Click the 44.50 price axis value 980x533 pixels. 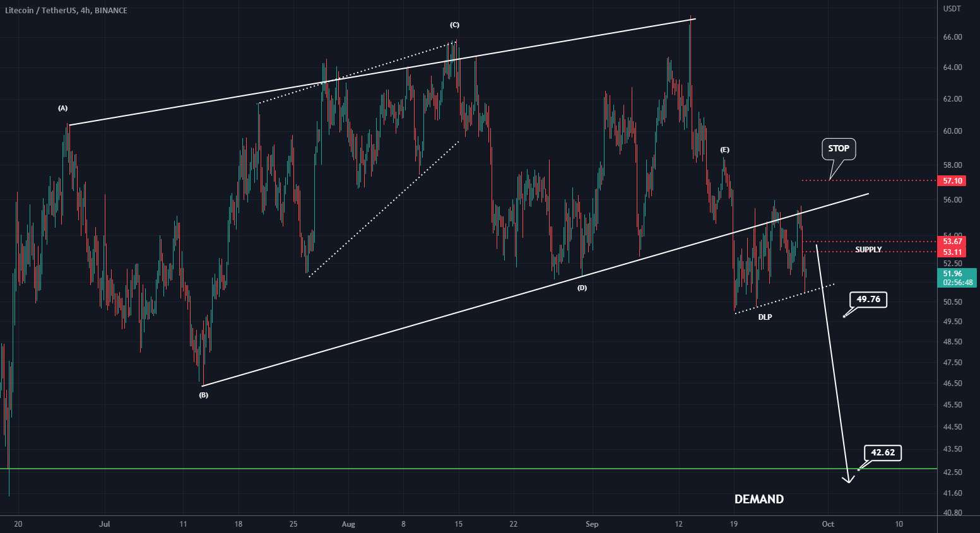click(953, 427)
